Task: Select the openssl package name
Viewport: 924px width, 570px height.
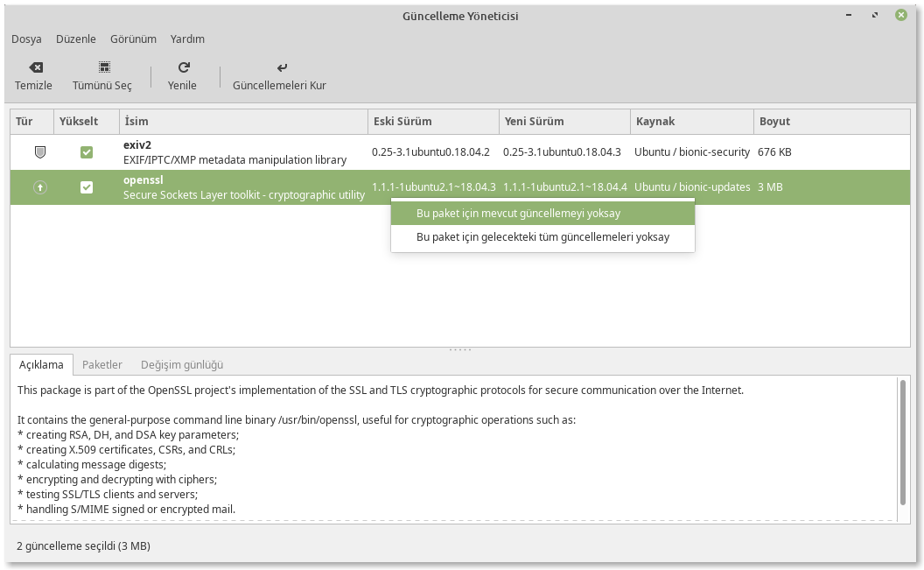Action: tap(143, 180)
